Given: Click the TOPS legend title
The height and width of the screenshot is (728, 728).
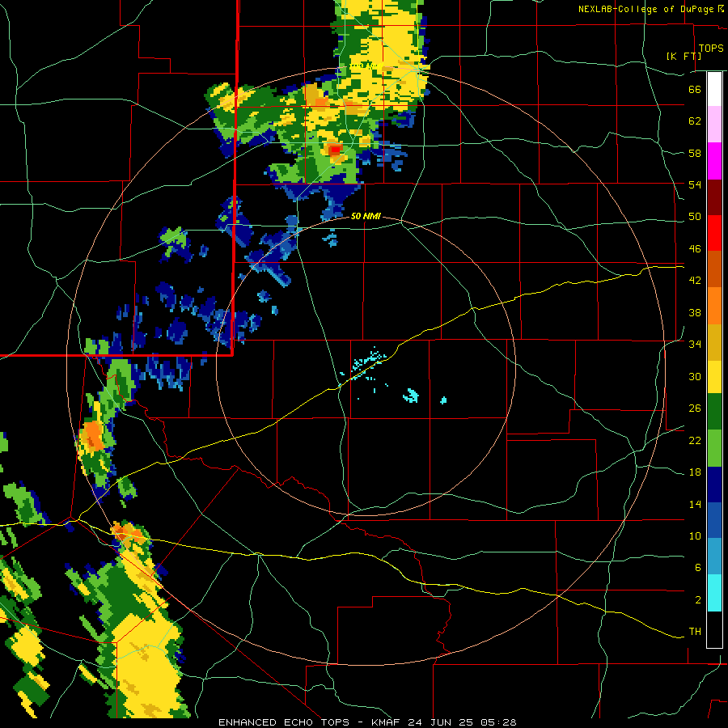Looking at the screenshot, I should [x=711, y=48].
